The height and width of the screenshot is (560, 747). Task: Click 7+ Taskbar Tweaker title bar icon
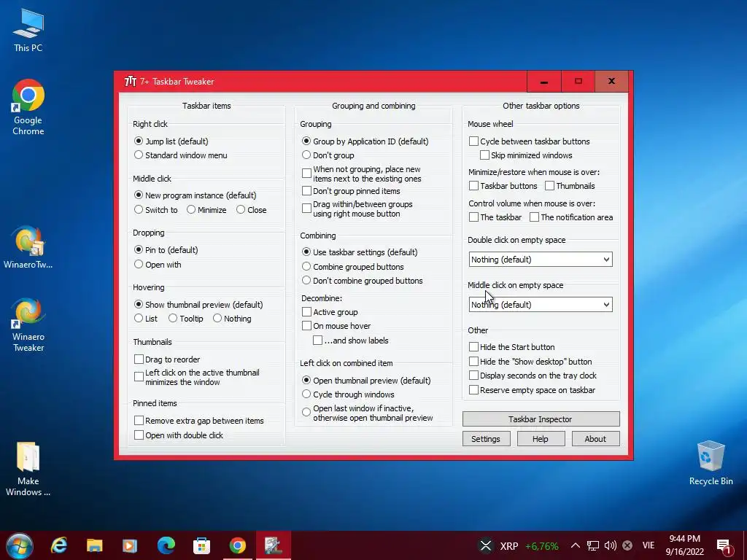[131, 82]
